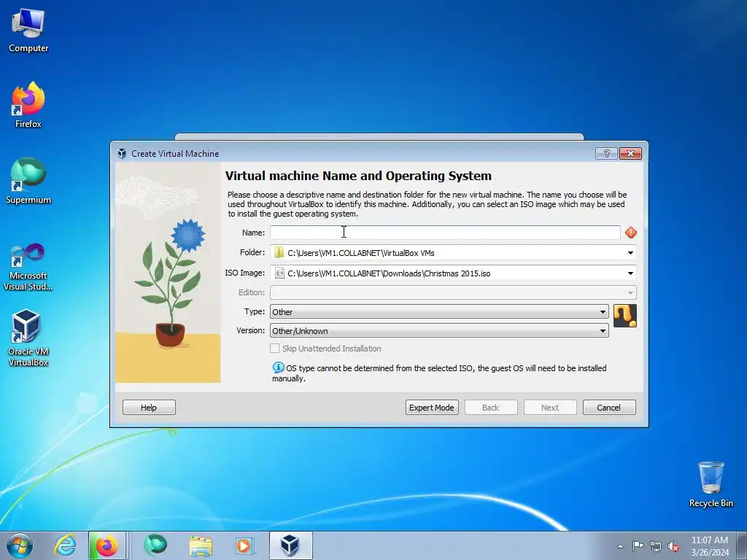Click the Show desktop button
747x560 pixels.
coord(742,545)
